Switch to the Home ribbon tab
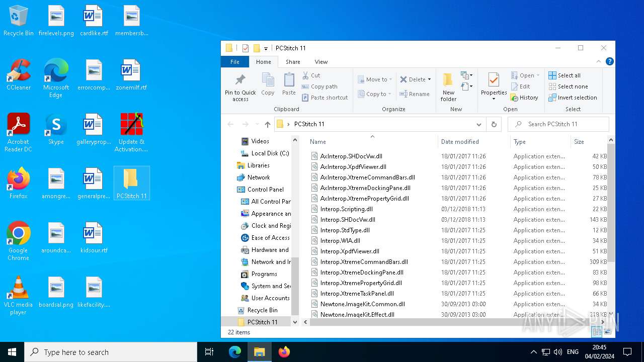644x362 pixels. point(264,62)
